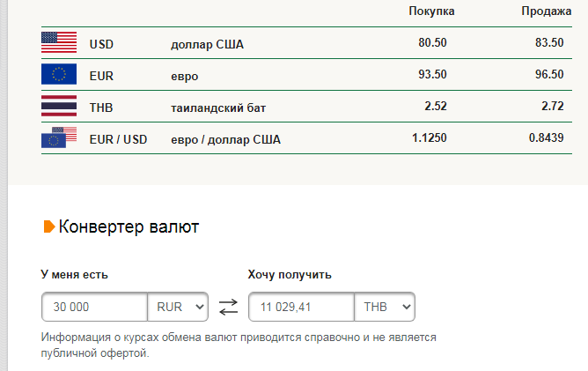Open the THB currency dropdown
Screen dimensions: 588x371
point(385,307)
